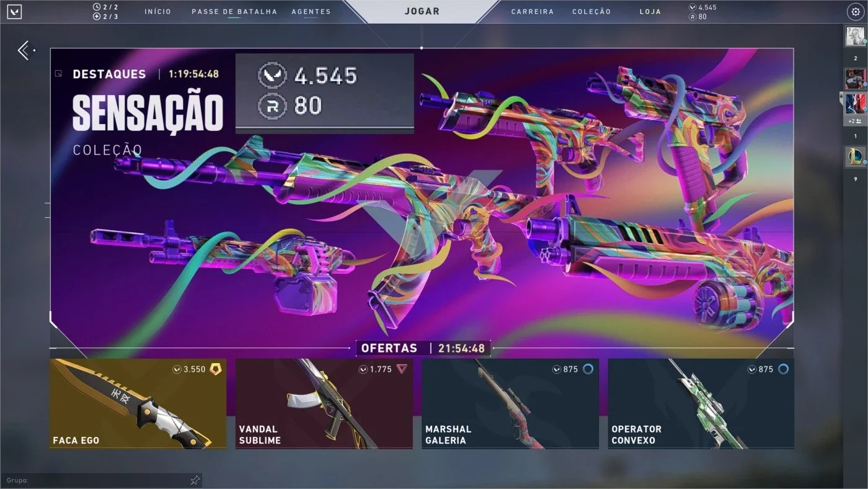Click the League of Legends friends icon

856,157
